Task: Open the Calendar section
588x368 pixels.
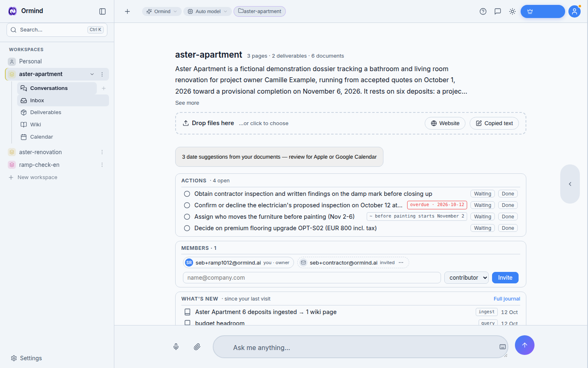Action: tap(63, 137)
